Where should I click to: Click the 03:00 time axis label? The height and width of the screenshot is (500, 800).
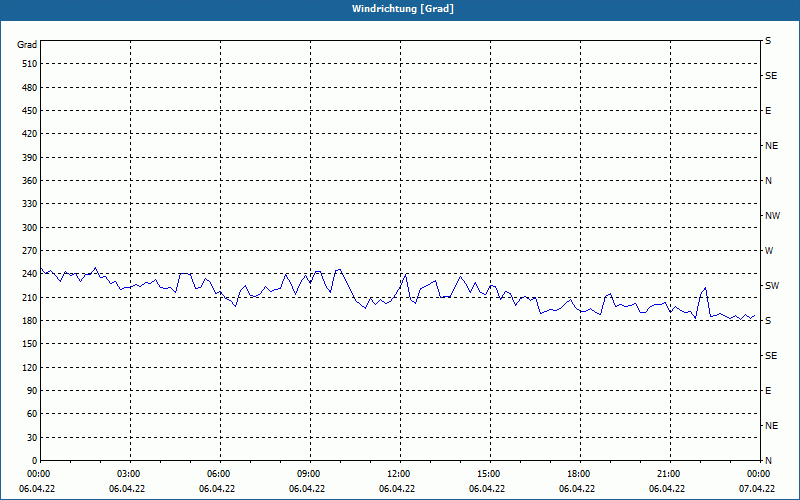[128, 474]
